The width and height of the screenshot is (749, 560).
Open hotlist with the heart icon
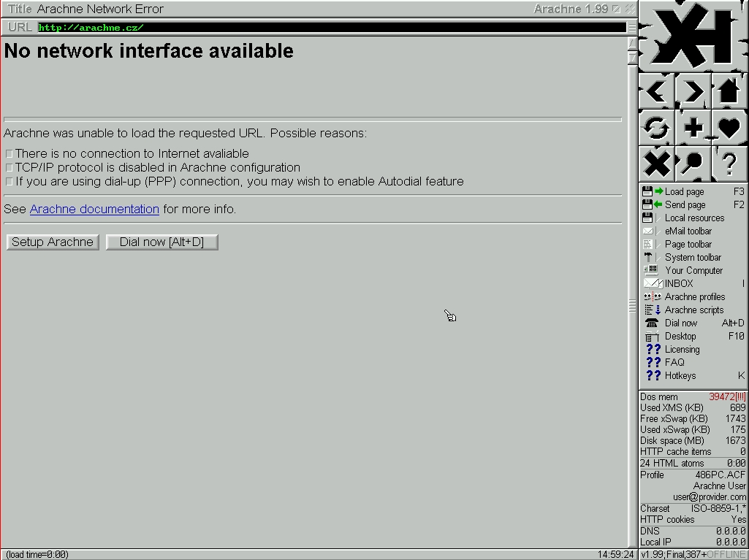click(x=729, y=128)
